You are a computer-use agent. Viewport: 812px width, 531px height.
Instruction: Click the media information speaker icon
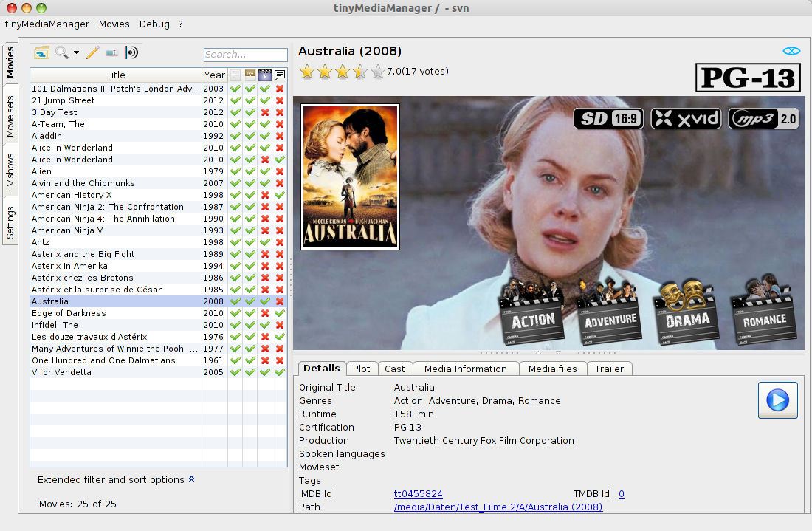click(x=131, y=52)
